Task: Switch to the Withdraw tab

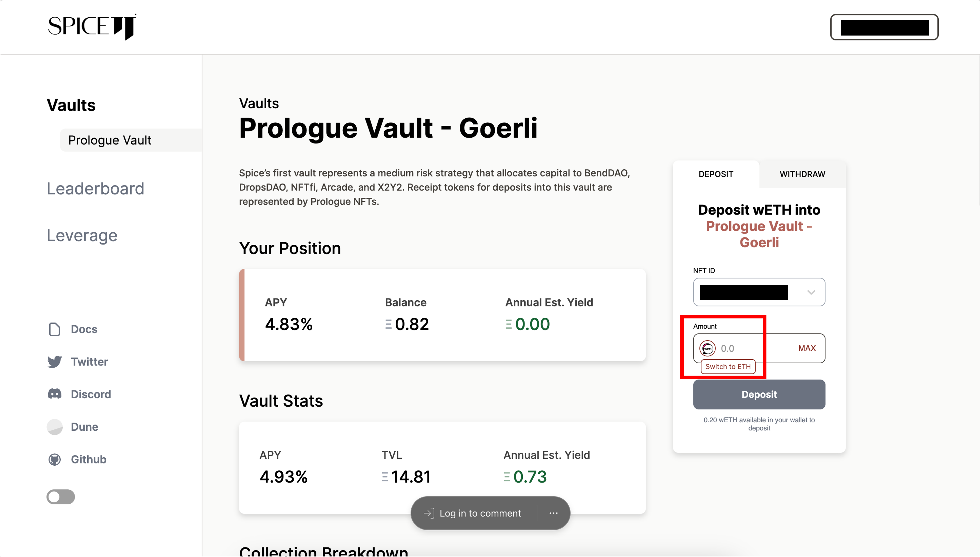Action: (x=802, y=174)
